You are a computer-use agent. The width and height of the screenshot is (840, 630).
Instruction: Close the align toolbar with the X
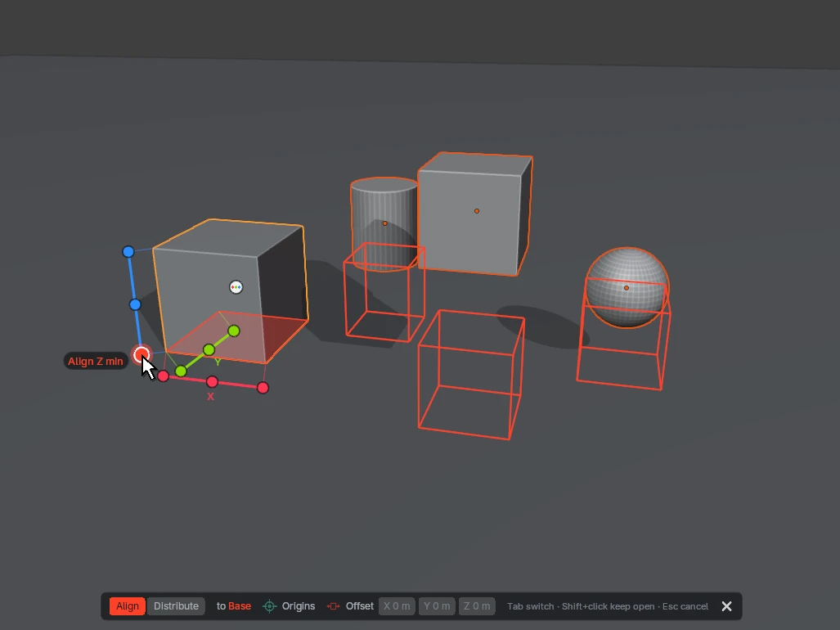point(726,606)
